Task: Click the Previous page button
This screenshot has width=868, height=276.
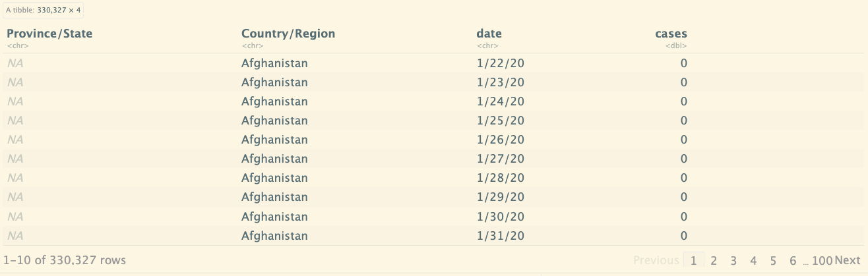Action: [656, 260]
